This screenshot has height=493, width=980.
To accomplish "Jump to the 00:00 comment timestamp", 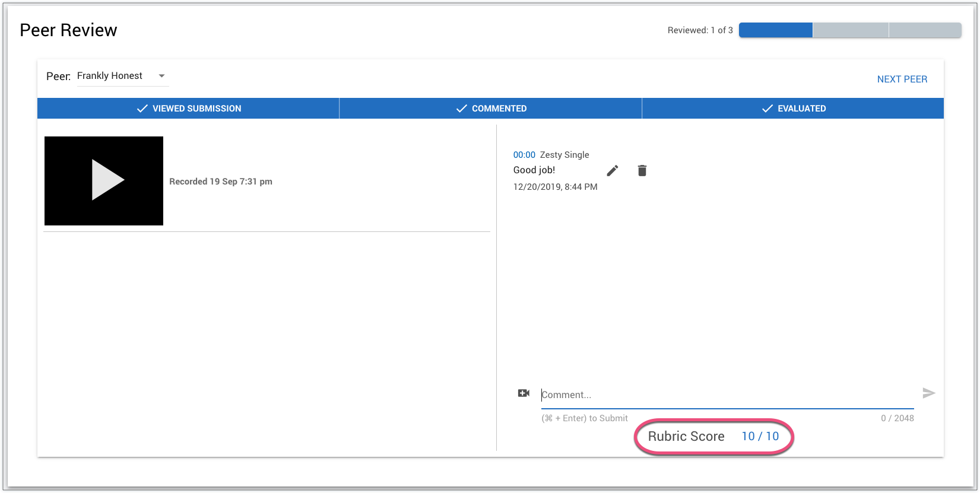I will (524, 155).
